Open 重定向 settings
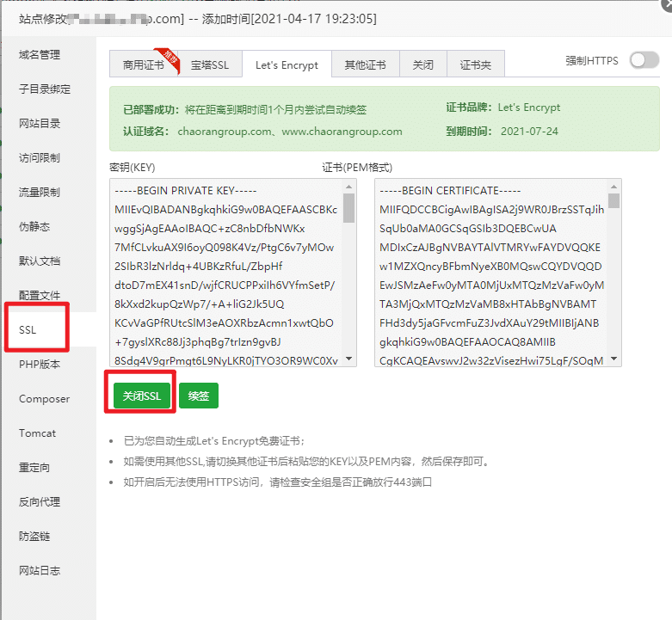Screen dimensions: 672x620 34,468
